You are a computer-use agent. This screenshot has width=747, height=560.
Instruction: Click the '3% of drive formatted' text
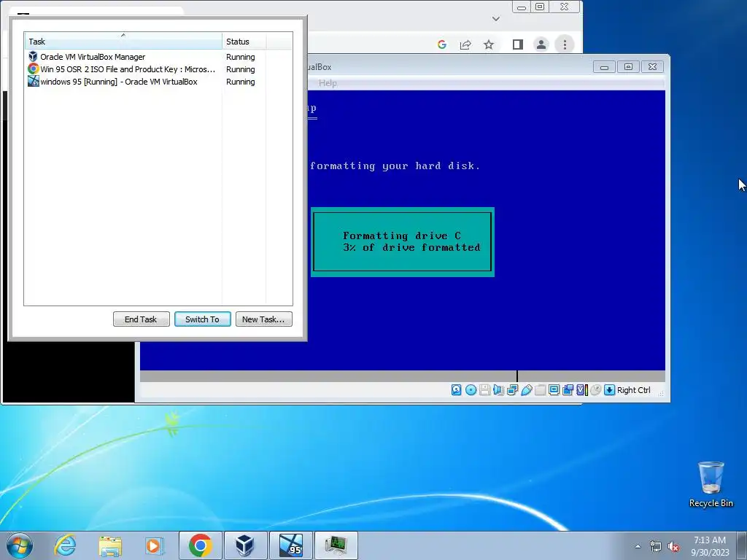(411, 247)
